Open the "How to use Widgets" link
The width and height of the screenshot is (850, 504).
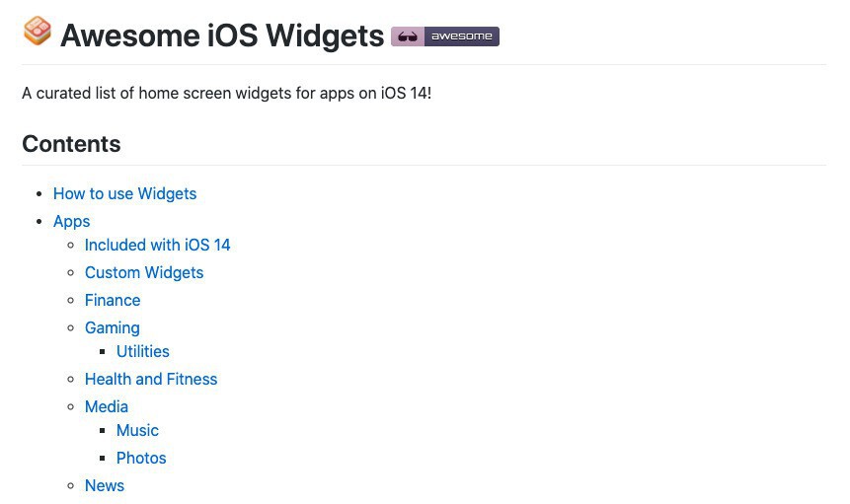[124, 193]
